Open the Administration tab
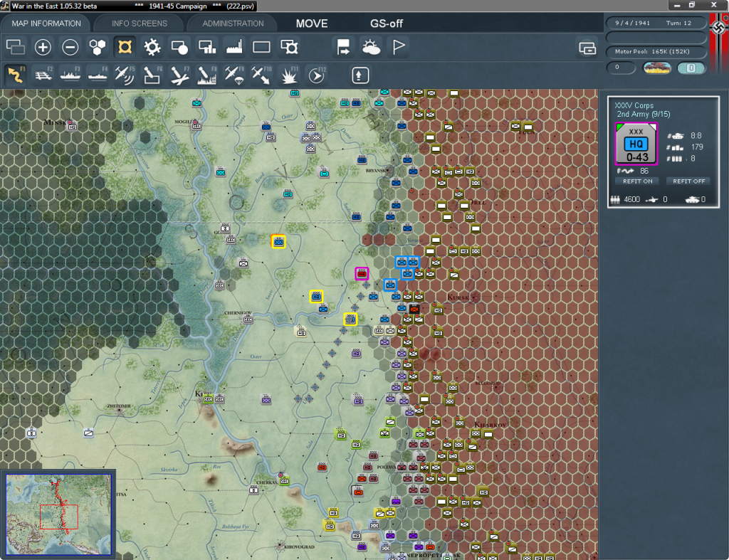The image size is (729, 560). 233,23
